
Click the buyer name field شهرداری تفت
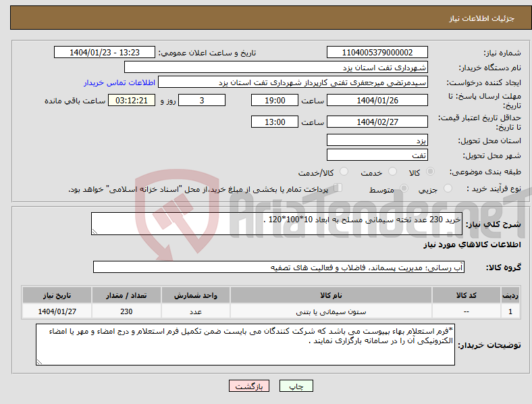[x=276, y=67]
